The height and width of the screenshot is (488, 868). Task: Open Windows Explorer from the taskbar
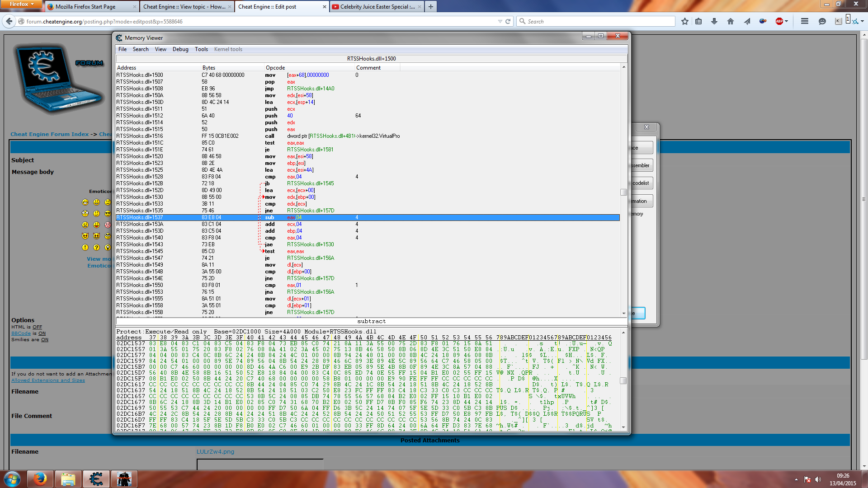(x=68, y=479)
